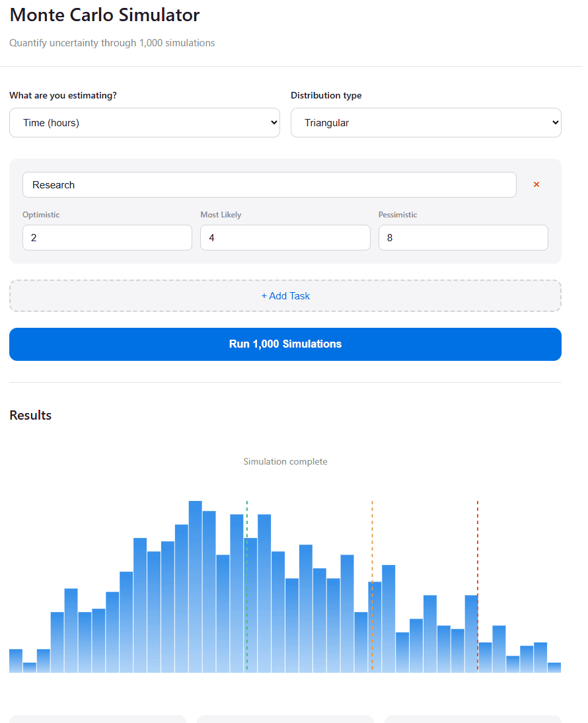Remove the Research task with the red X
588x723 pixels.
pos(536,184)
